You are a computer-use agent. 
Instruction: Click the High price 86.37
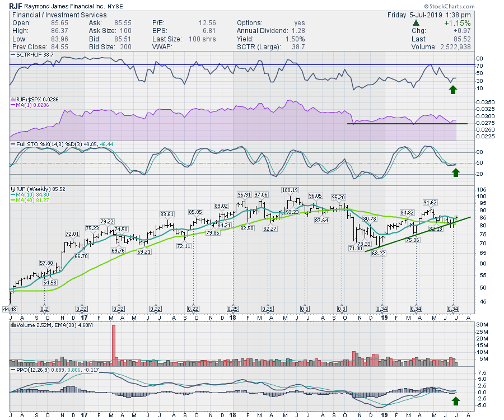click(x=59, y=31)
